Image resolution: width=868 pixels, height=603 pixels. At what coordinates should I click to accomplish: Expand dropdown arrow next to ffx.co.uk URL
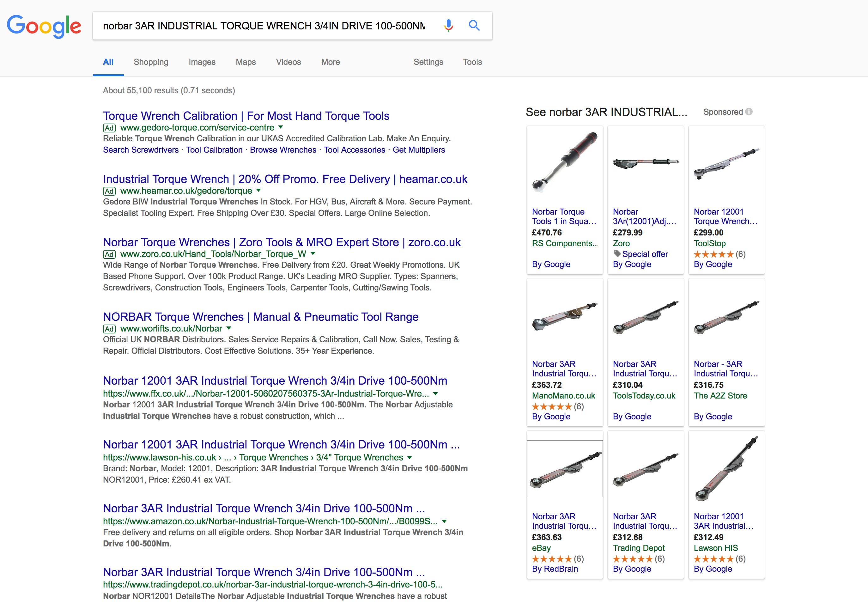click(x=435, y=394)
